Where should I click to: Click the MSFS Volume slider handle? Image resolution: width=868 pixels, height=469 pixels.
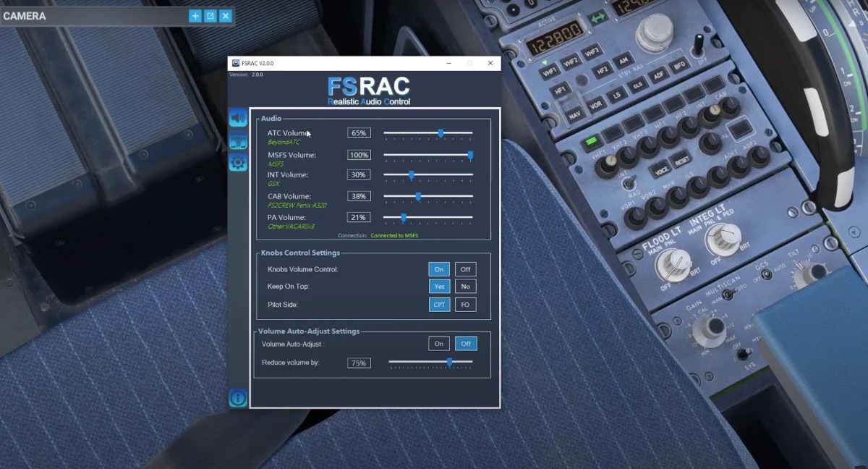click(470, 155)
